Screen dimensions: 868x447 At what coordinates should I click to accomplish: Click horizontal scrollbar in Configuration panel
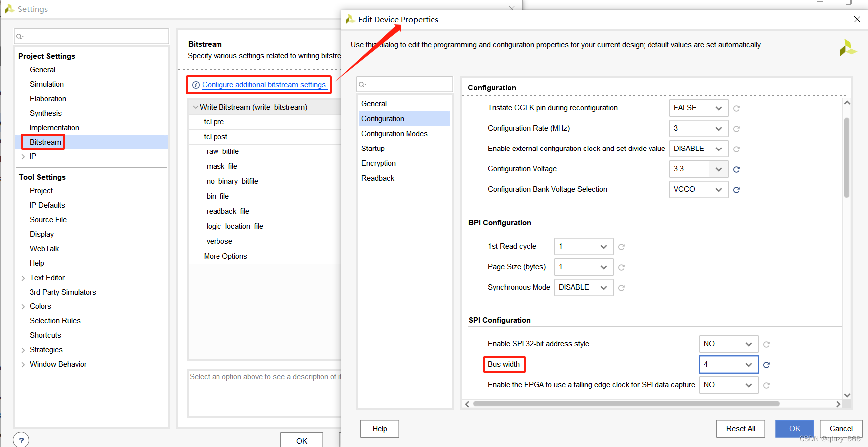click(626, 404)
